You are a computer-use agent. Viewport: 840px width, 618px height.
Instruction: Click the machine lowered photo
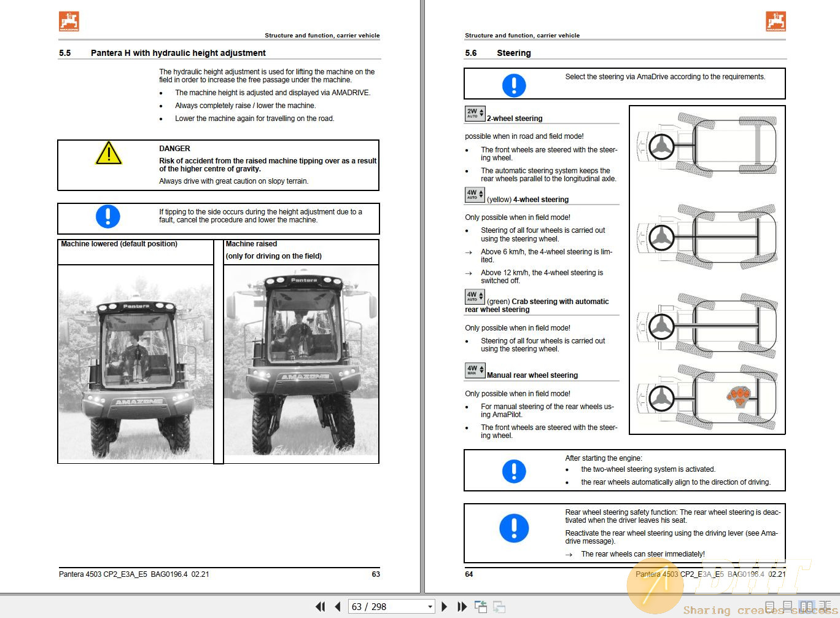tap(136, 364)
